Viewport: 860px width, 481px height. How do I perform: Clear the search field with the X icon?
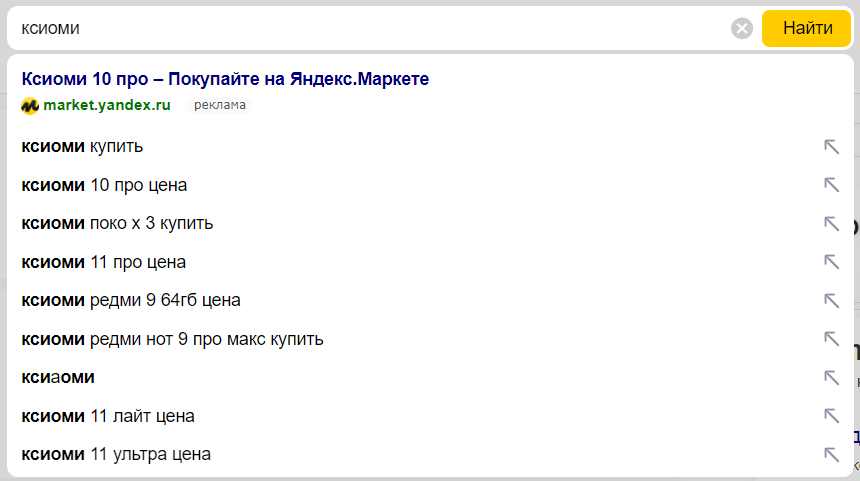pos(742,29)
